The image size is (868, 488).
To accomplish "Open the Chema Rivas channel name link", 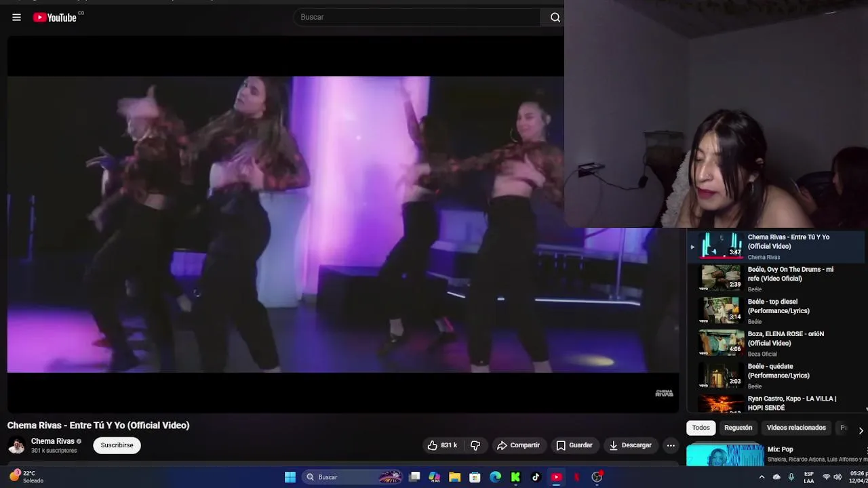I will (53, 441).
